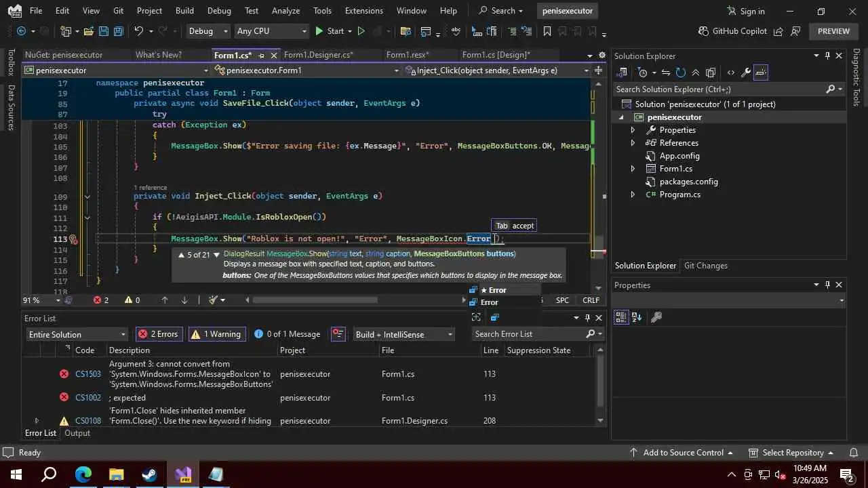This screenshot has height=488, width=868.
Task: Open the Extensions menu
Action: [x=363, y=11]
